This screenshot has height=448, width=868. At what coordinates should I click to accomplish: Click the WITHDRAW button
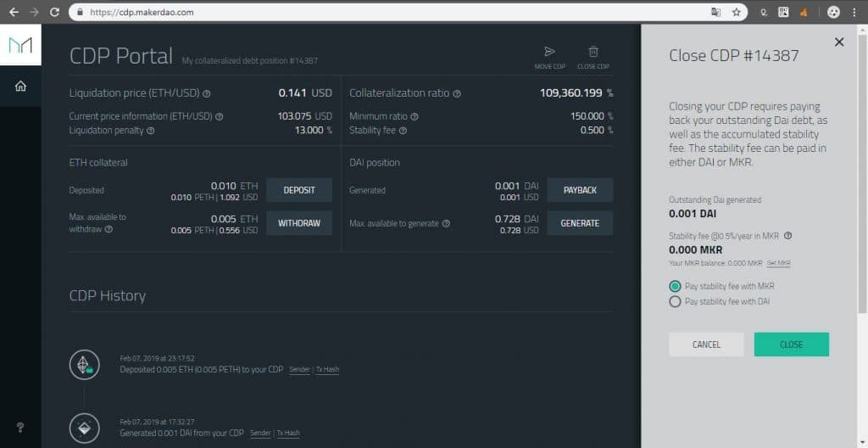click(299, 223)
